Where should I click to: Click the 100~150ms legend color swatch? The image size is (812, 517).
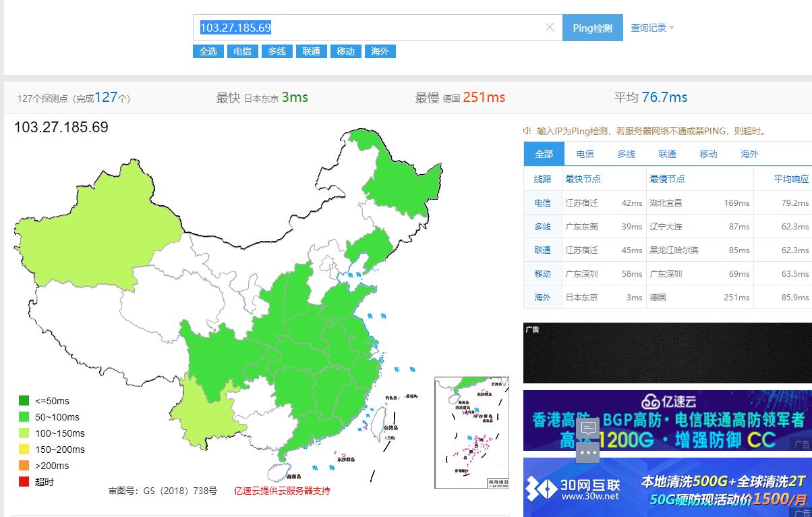coord(24,433)
